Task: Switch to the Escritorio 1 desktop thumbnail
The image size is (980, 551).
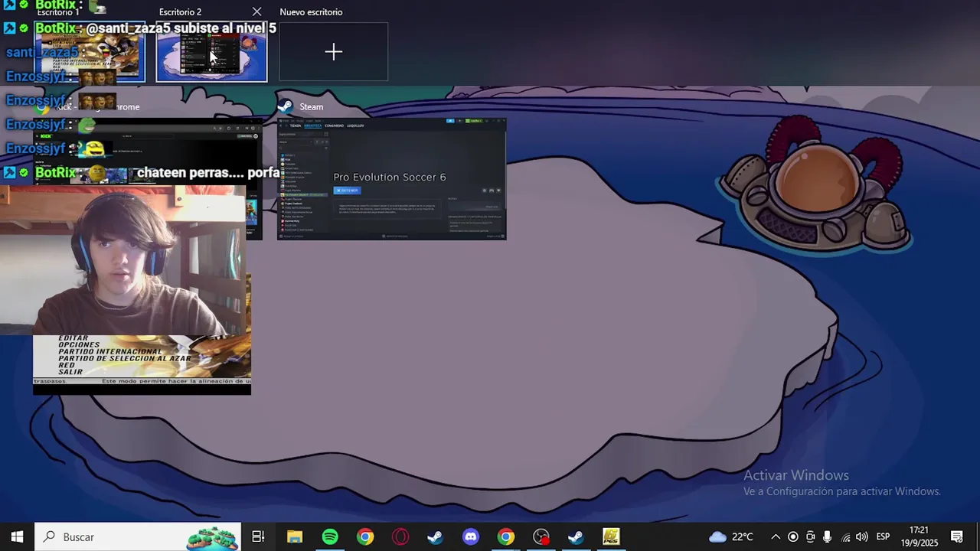Action: click(90, 52)
